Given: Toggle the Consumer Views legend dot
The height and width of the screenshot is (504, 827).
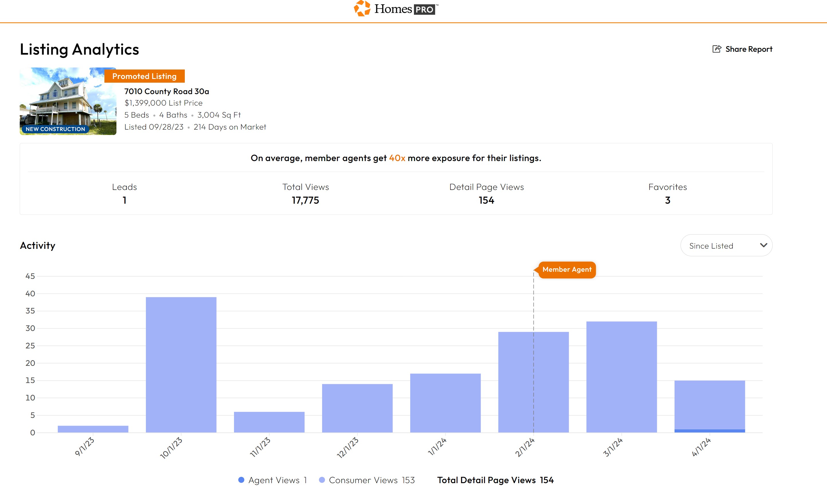Looking at the screenshot, I should coord(322,480).
